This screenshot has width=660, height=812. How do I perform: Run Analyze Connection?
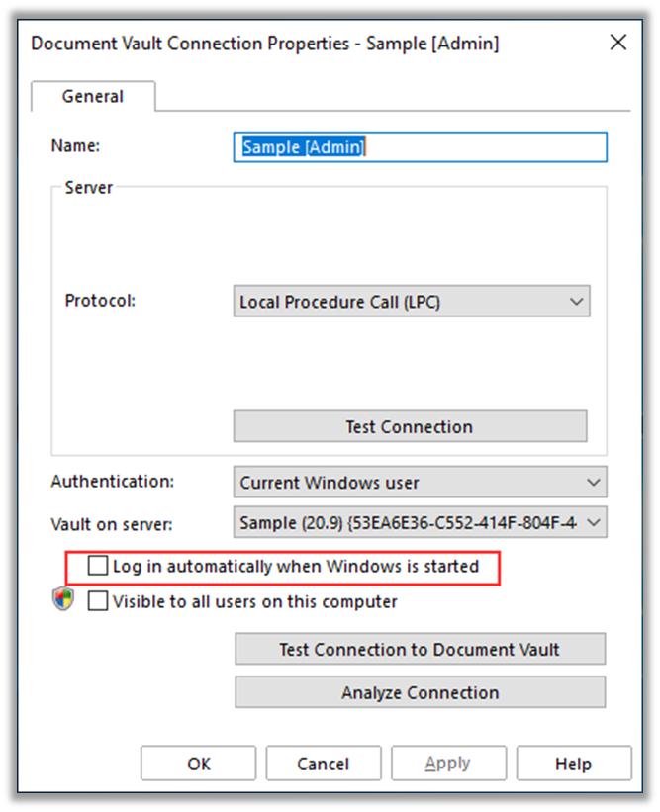point(421,692)
